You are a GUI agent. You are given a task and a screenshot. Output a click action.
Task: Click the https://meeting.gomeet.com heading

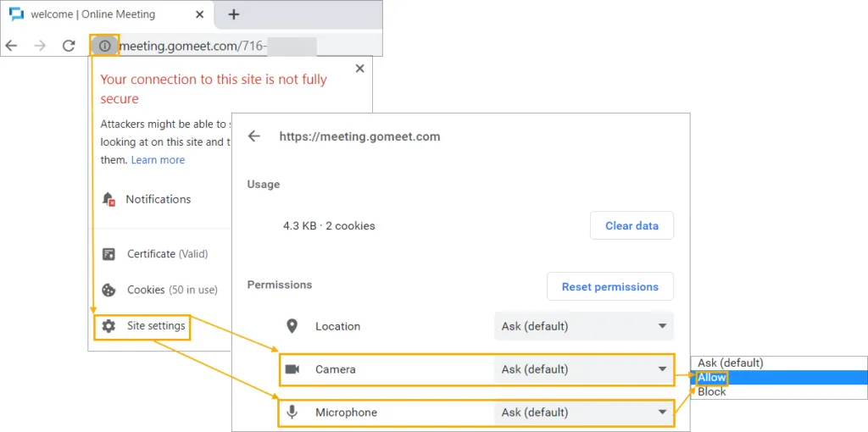[359, 136]
